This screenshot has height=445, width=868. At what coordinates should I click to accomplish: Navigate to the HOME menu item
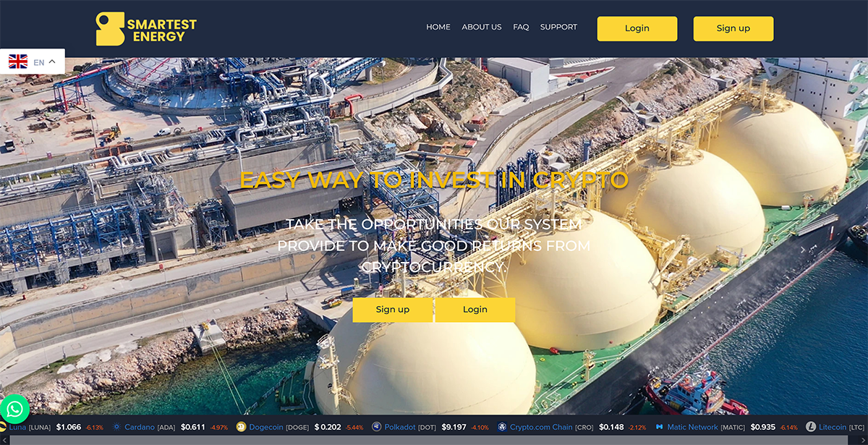coord(438,27)
